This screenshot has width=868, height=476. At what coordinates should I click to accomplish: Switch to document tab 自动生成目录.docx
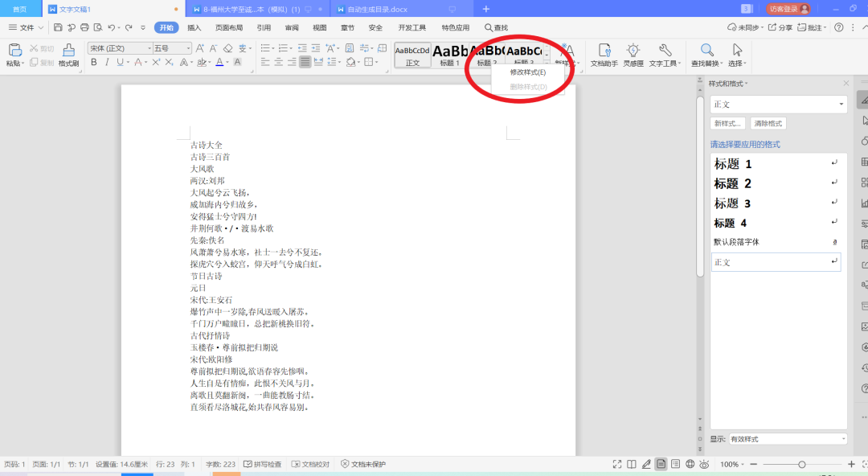pyautogui.click(x=377, y=10)
